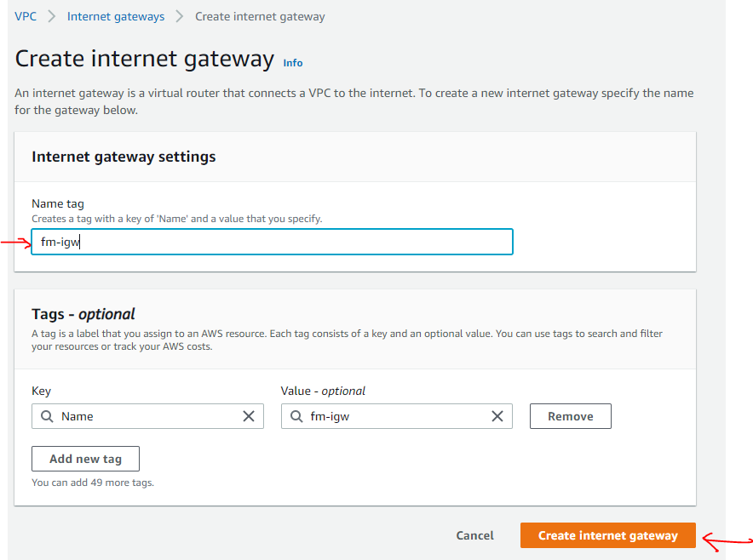Screen dimensions: 753x560
Task: Focus the Name tag input containing fm-igw
Action: [272, 242]
